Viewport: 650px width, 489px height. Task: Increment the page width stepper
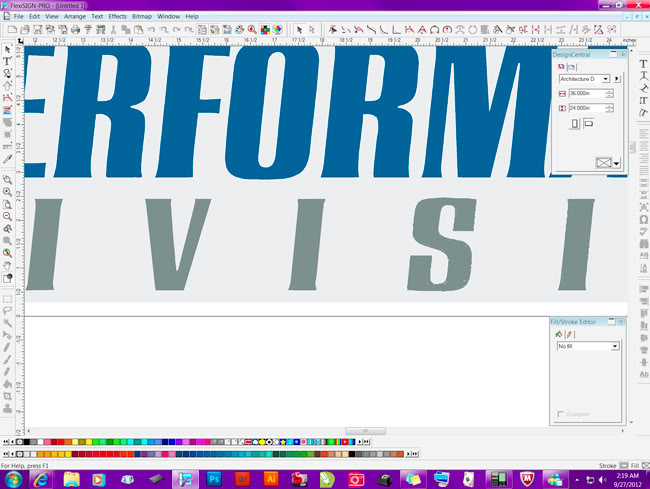[609, 92]
